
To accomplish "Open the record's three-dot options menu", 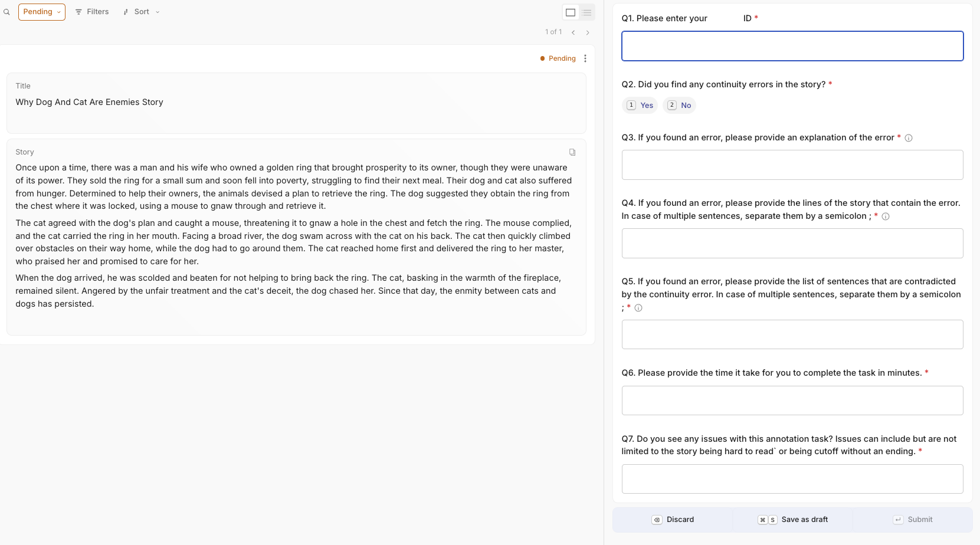I will 585,58.
